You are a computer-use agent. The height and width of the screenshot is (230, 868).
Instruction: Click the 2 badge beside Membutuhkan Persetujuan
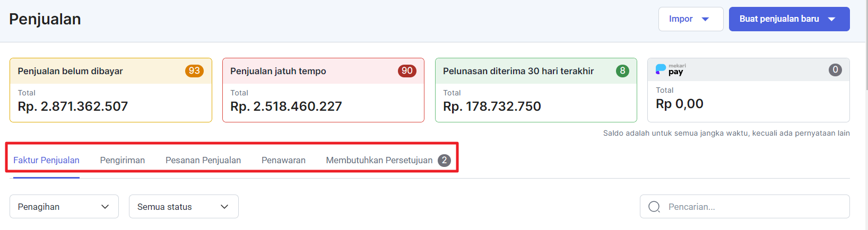[x=444, y=160]
